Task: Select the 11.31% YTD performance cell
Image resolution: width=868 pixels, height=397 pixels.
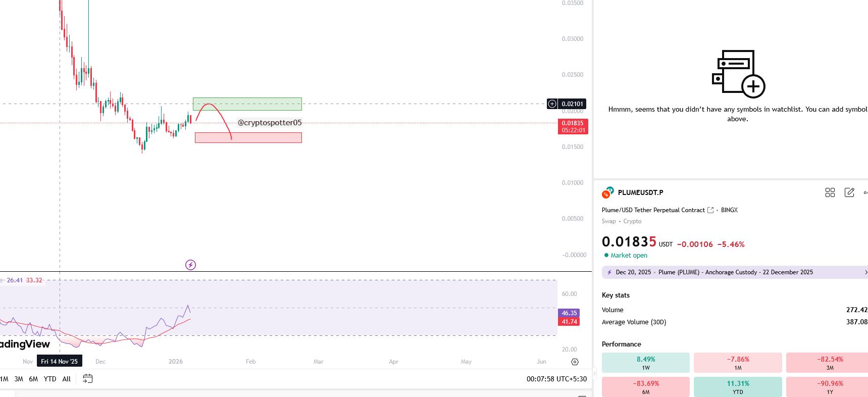Action: coord(738,386)
